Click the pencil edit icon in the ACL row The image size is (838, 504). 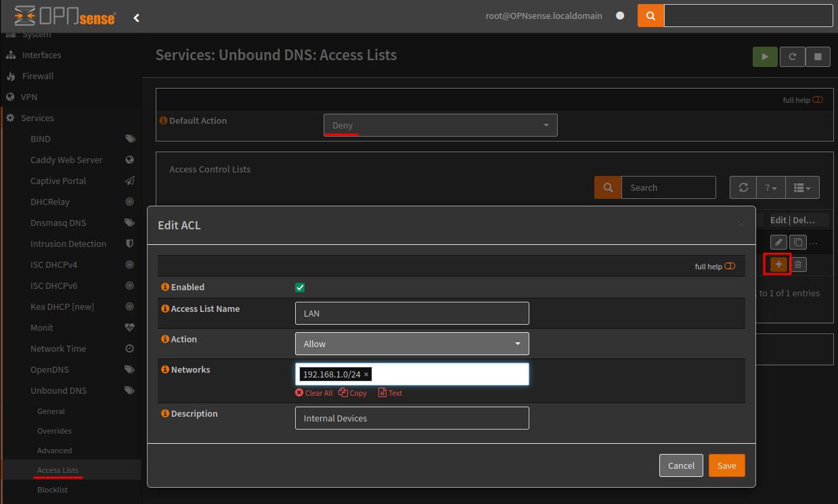(x=779, y=242)
